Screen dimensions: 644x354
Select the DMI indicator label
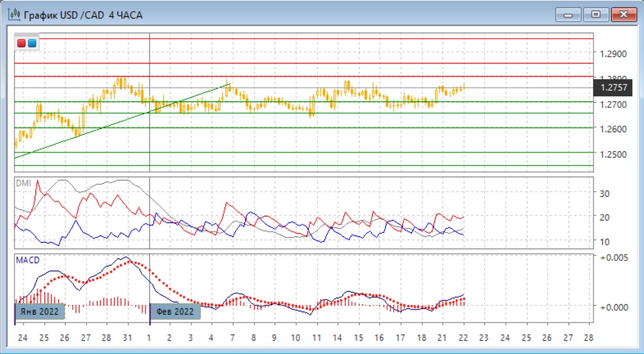[x=23, y=183]
